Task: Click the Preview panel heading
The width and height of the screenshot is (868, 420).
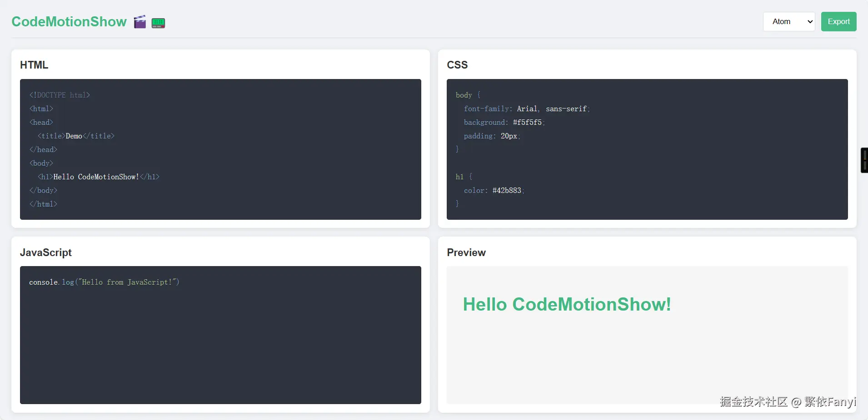Action: coord(466,252)
